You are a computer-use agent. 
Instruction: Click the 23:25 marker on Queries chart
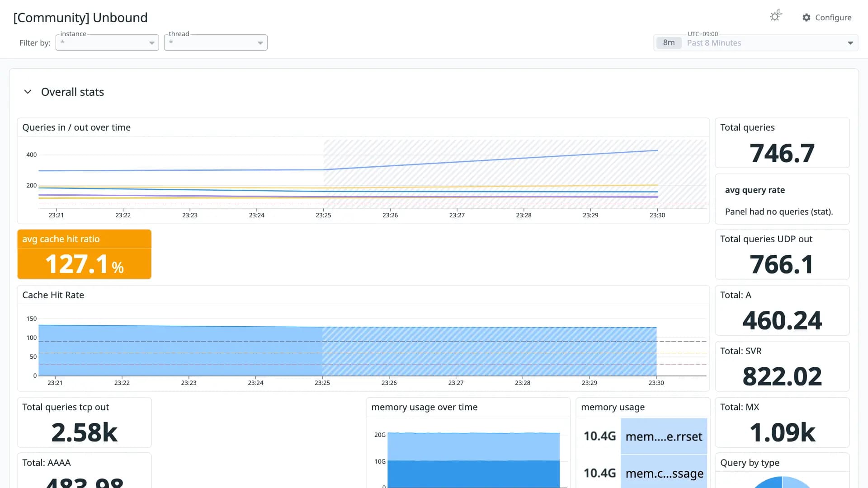323,215
